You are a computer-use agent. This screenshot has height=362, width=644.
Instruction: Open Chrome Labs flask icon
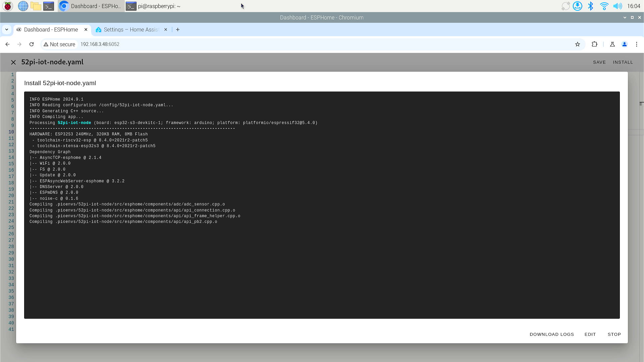[x=612, y=44]
